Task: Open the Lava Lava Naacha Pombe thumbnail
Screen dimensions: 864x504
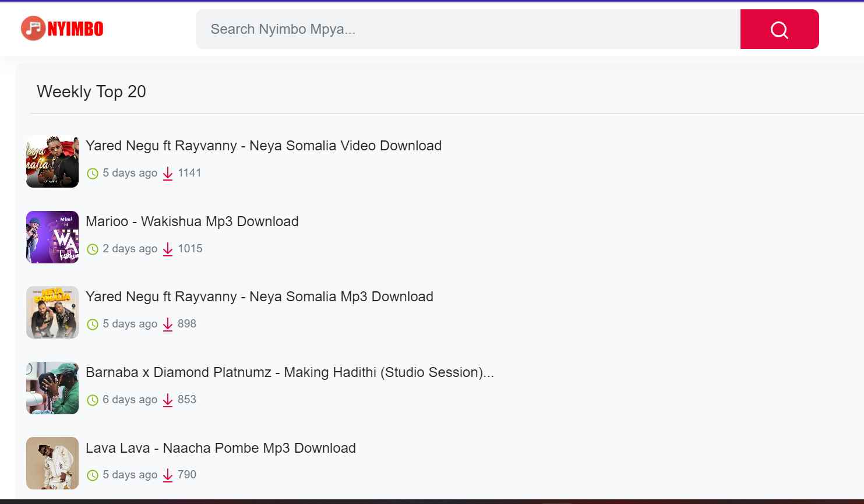Action: click(x=52, y=463)
